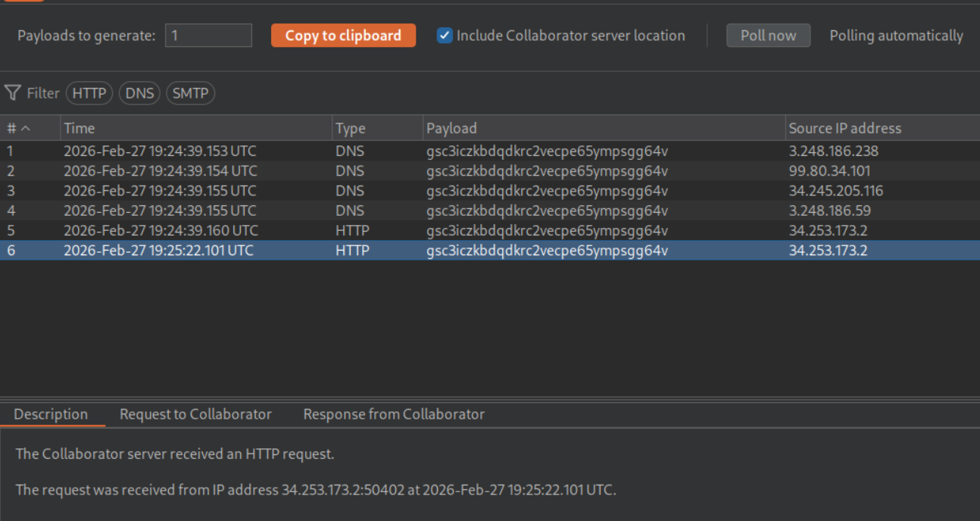Click the funnel Filter icon

pyautogui.click(x=12, y=93)
